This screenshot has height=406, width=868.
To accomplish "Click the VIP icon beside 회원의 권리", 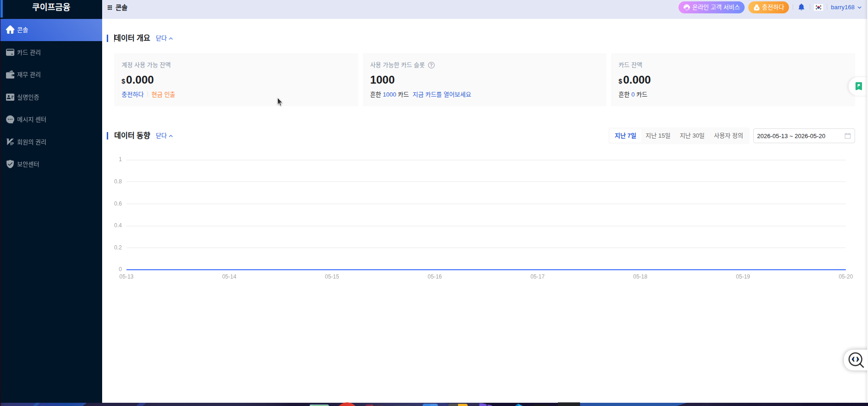I will pyautogui.click(x=10, y=142).
